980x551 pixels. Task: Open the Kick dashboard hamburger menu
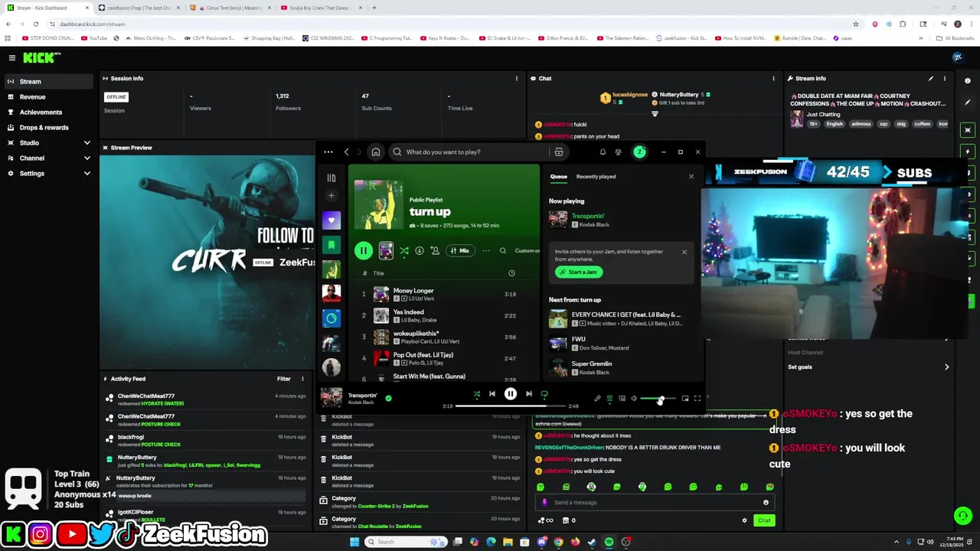[11, 57]
